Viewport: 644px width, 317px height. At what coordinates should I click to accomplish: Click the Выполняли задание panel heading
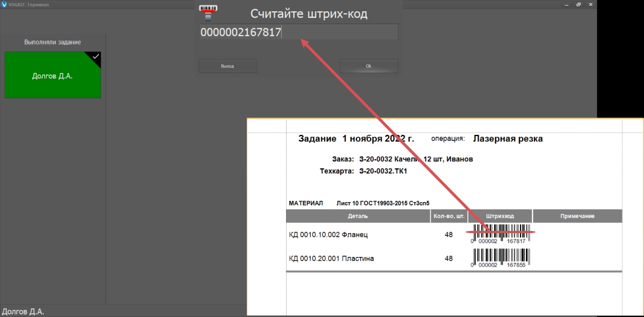tap(53, 42)
